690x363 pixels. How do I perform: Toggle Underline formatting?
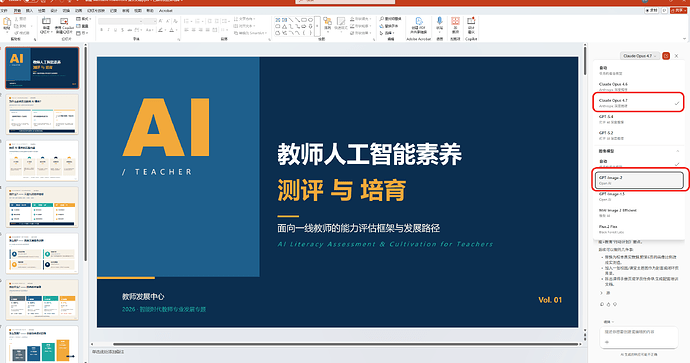point(116,30)
